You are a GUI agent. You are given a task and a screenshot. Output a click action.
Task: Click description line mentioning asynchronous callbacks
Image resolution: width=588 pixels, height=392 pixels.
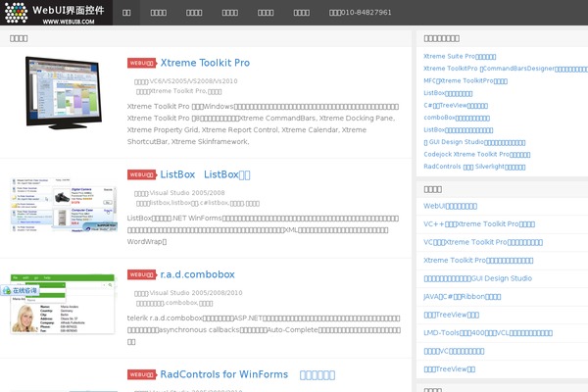click(264, 330)
